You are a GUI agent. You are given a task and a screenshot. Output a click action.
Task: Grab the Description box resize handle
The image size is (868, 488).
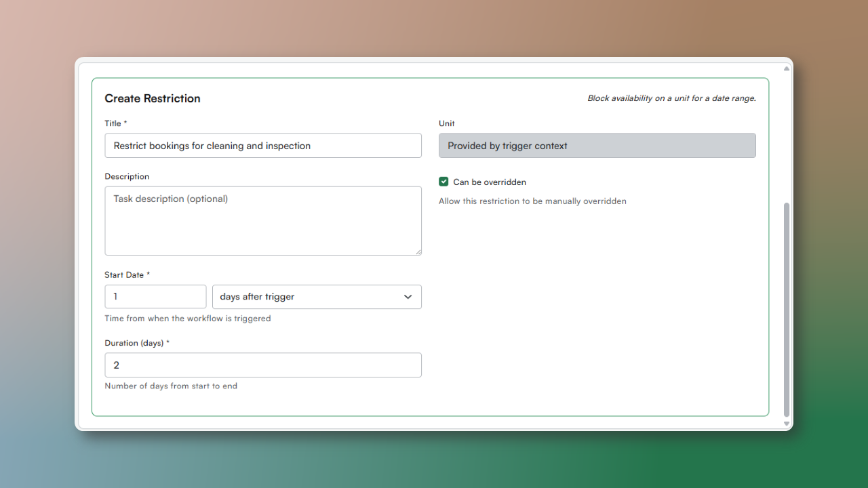click(x=418, y=251)
